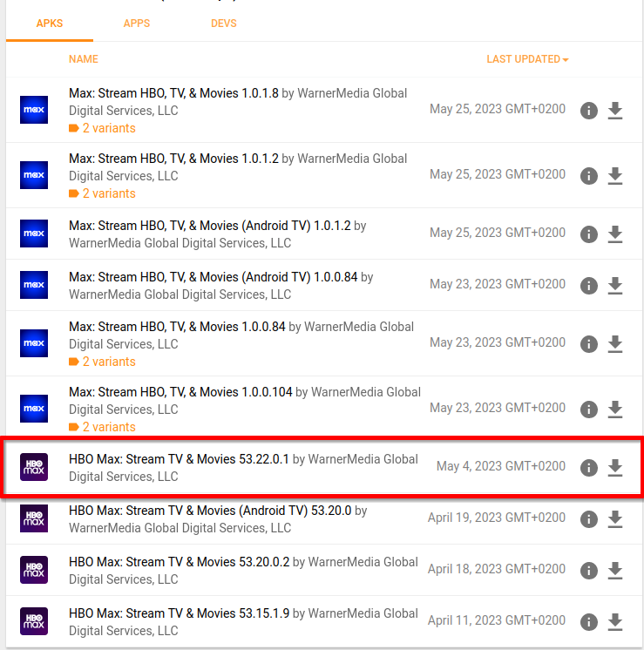Click the Max app icon for 1.0.1.8
644x650 pixels.
click(x=34, y=110)
